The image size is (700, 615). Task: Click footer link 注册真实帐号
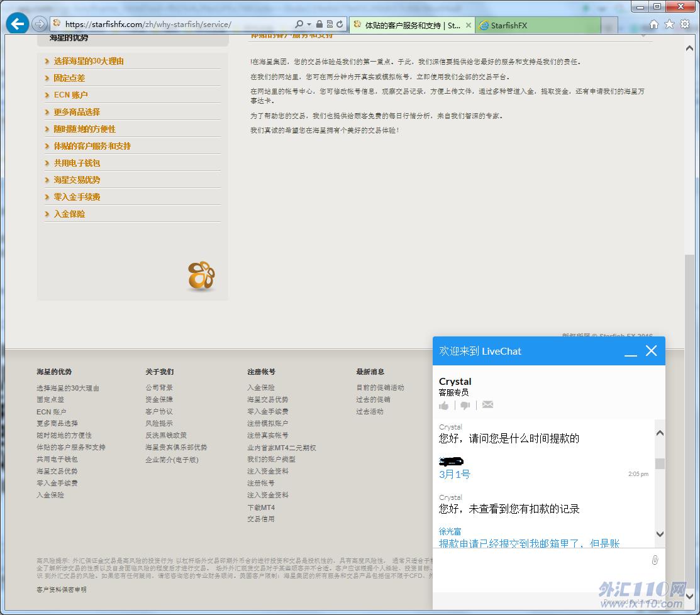[268, 435]
